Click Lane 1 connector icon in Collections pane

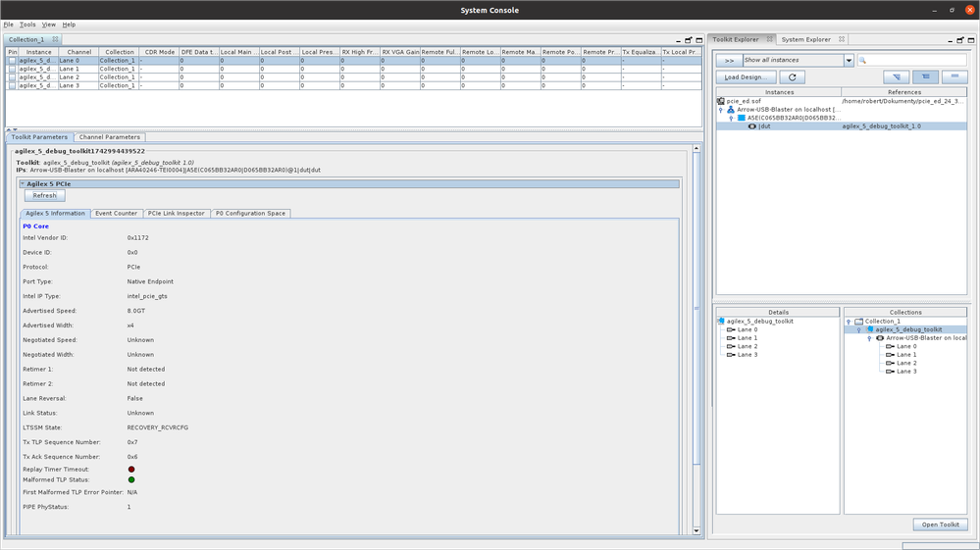pyautogui.click(x=891, y=355)
